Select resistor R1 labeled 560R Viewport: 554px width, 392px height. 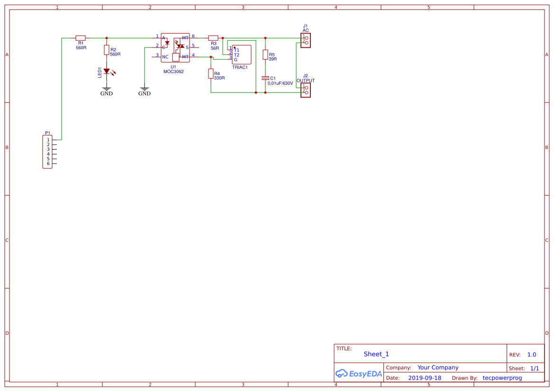click(81, 37)
